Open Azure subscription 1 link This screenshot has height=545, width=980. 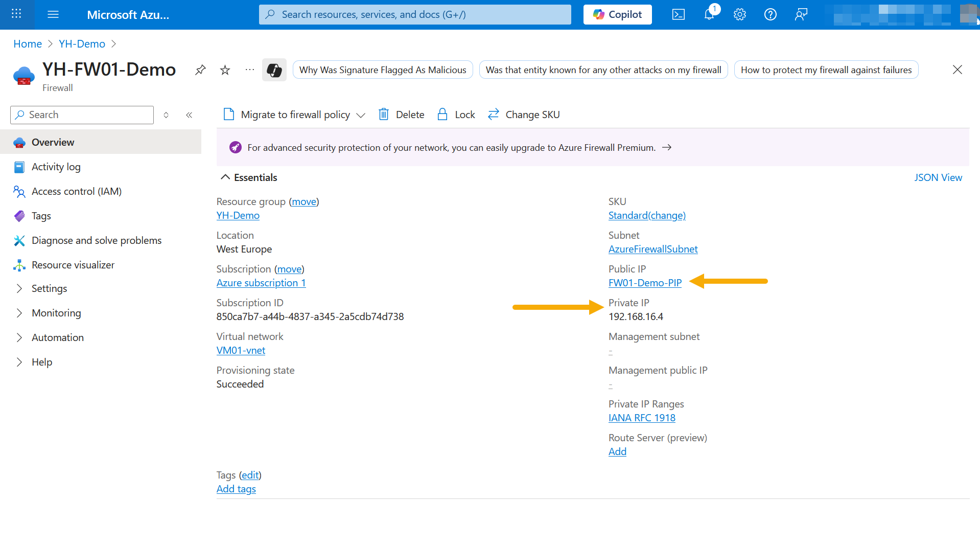pos(261,283)
